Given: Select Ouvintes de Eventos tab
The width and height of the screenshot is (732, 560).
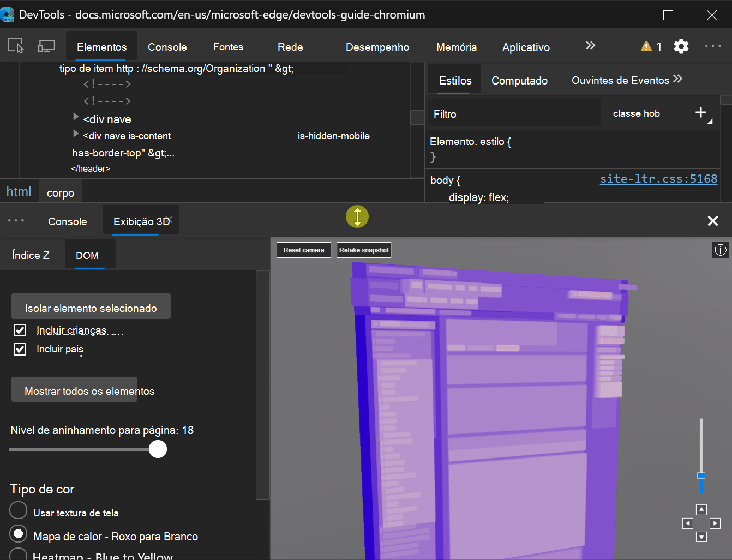Looking at the screenshot, I should pos(620,80).
